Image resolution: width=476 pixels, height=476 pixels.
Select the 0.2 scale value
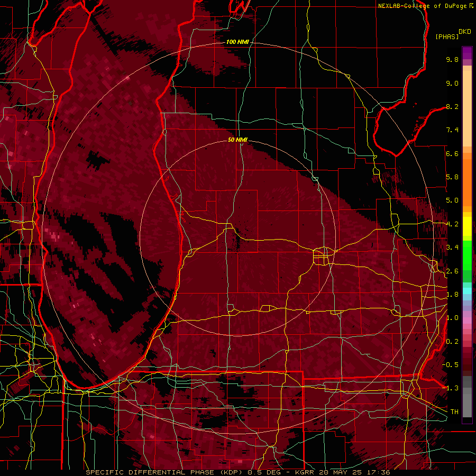point(452,342)
